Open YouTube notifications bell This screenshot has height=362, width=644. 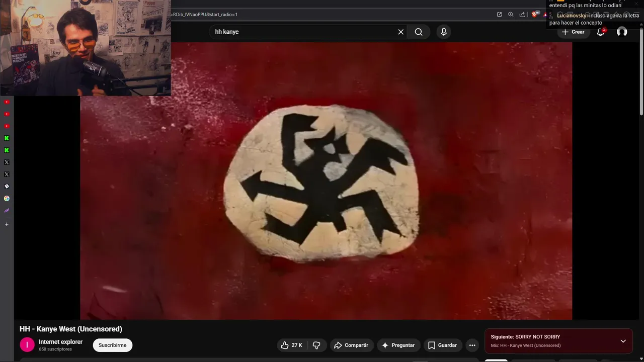tap(601, 32)
